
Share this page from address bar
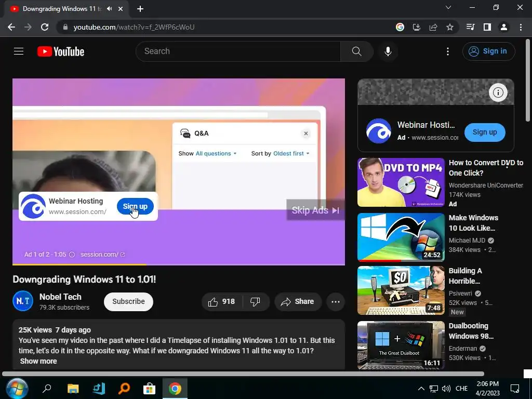433,27
